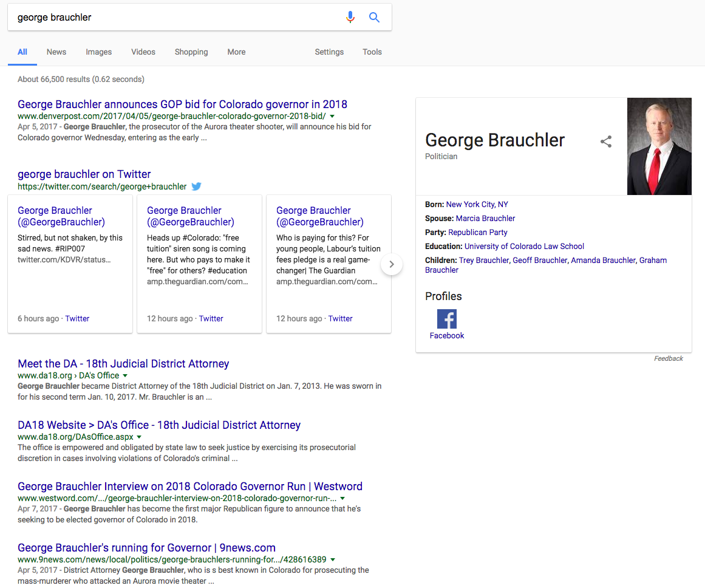
Task: Expand the 9news.com result URL dropdown arrow
Action: point(333,559)
